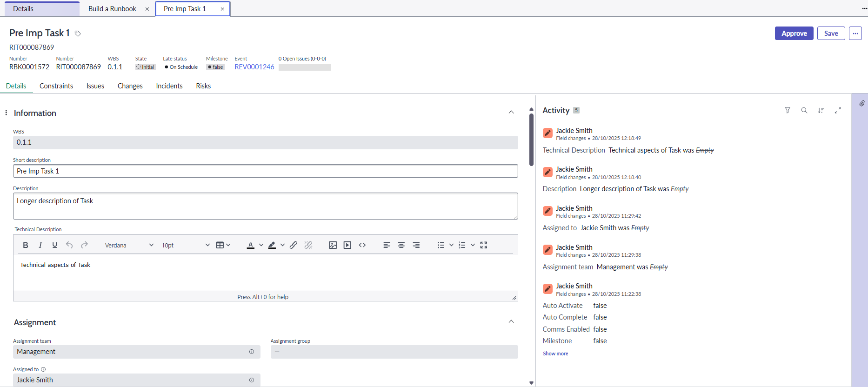Viewport: 868px width, 387px height.
Task: Click the Approve button
Action: pyautogui.click(x=794, y=33)
